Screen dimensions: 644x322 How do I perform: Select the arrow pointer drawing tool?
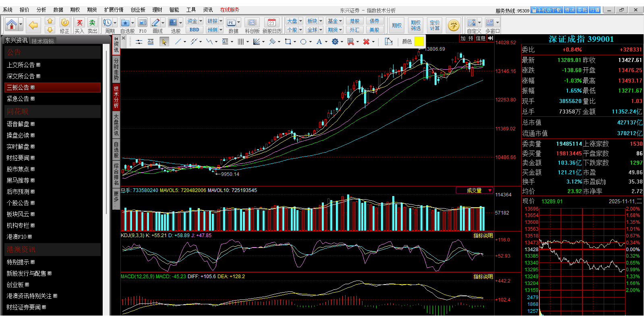164,41
